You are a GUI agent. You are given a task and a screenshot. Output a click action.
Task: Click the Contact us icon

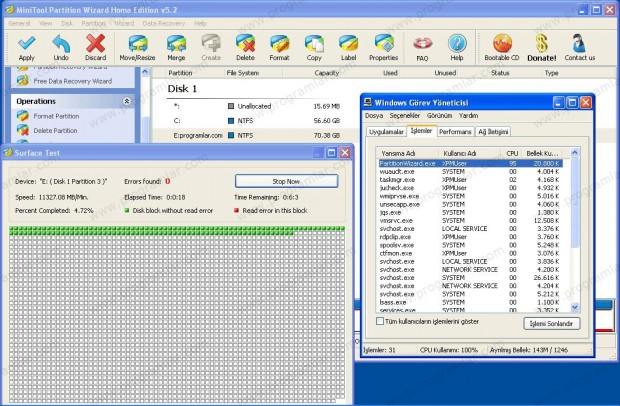click(x=579, y=43)
